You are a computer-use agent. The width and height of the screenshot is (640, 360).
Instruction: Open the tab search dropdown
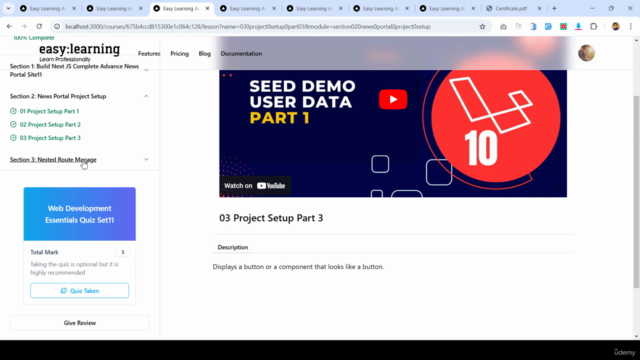point(8,8)
